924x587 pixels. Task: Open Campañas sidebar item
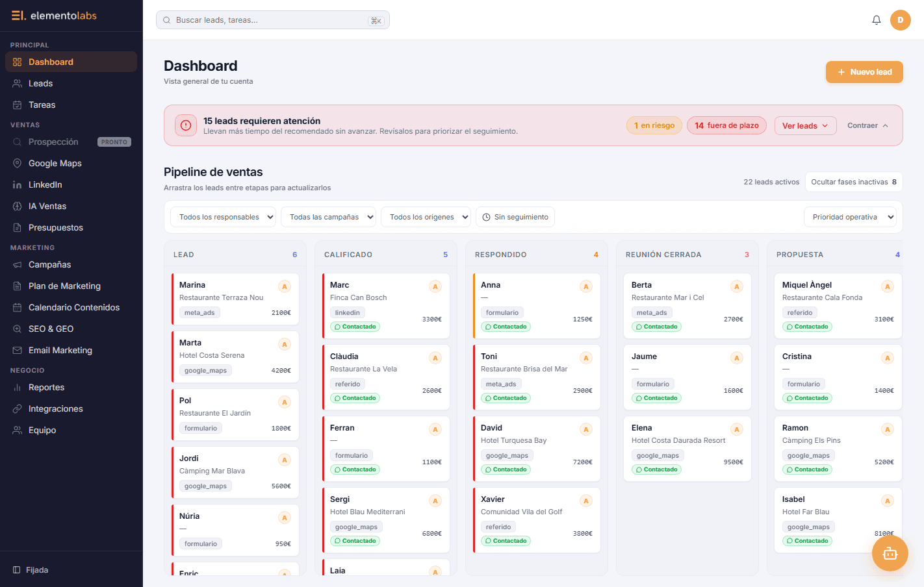[71, 265]
